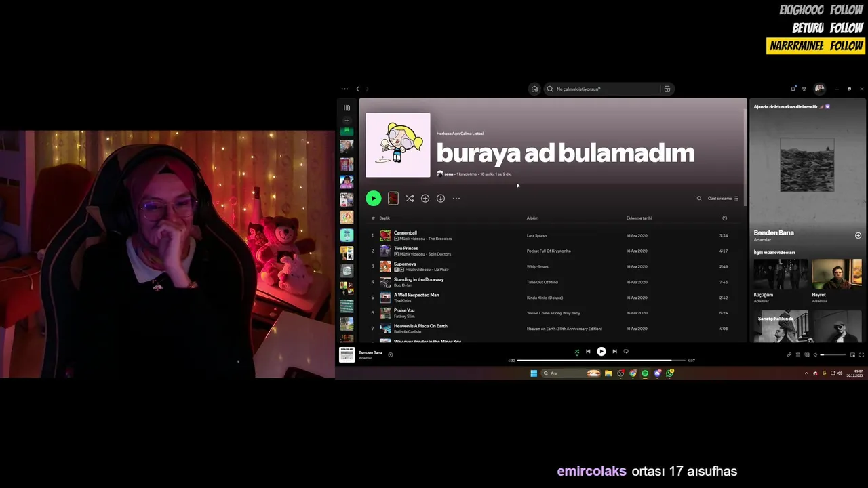Sort by the 'Başlık' column header

(x=384, y=218)
